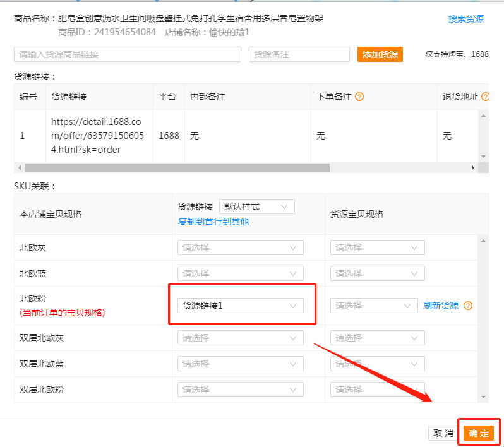Image resolution: width=504 pixels, height=447 pixels.
Task: Open 默认样式 dropdown
Action: (x=256, y=206)
